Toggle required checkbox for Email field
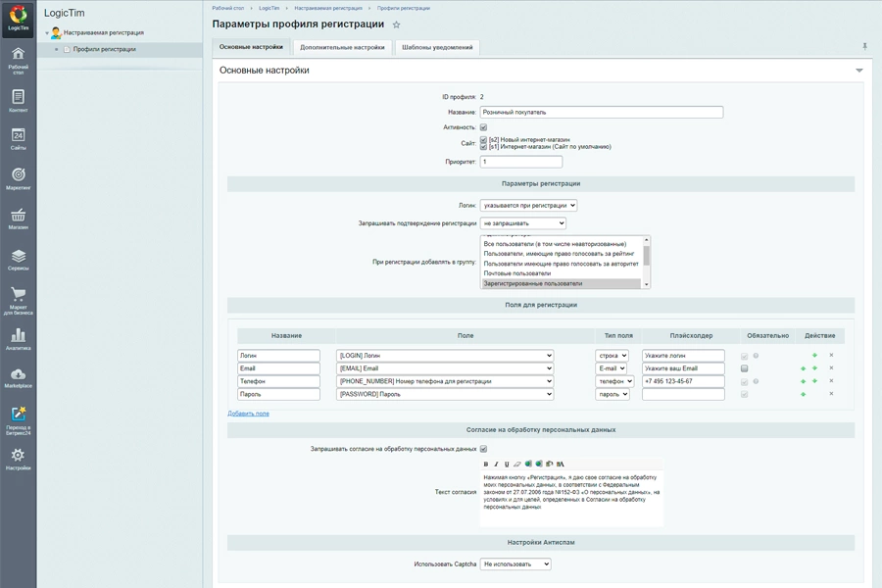Viewport: 882px width, 588px height. pyautogui.click(x=745, y=368)
